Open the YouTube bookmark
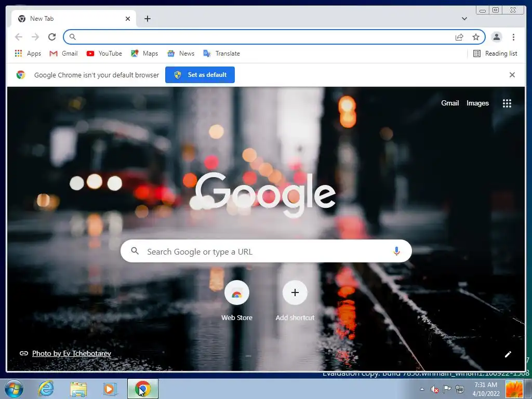 point(104,54)
